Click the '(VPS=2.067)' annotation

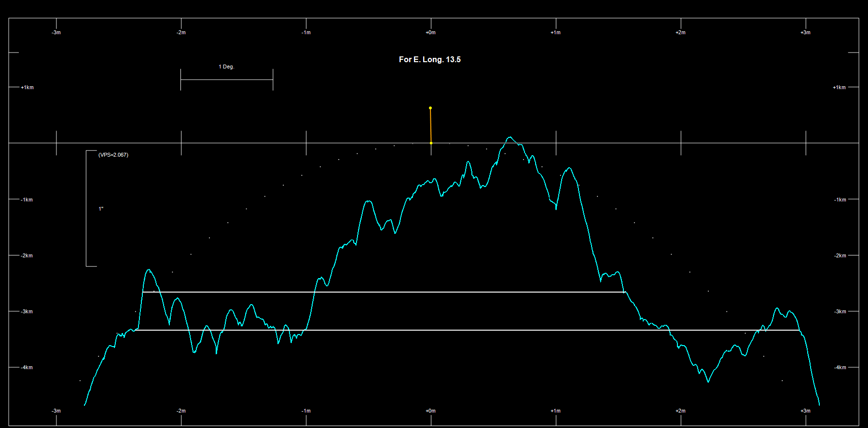pyautogui.click(x=113, y=155)
